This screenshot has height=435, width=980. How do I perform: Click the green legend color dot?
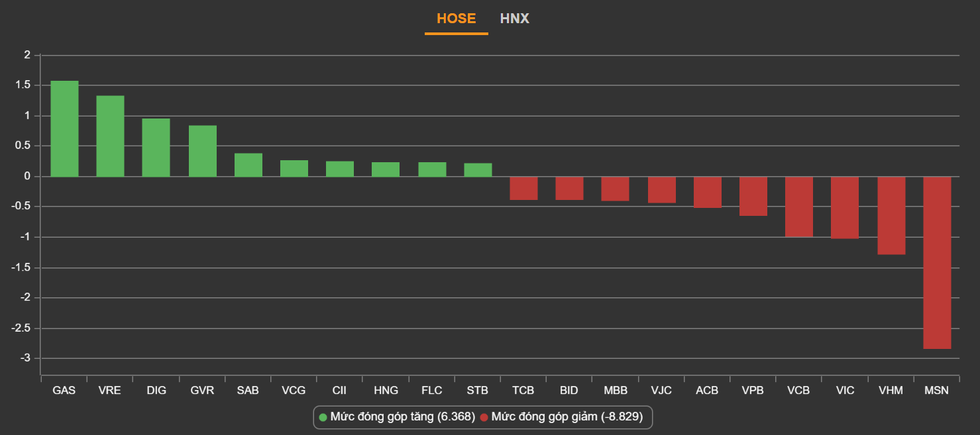323,417
